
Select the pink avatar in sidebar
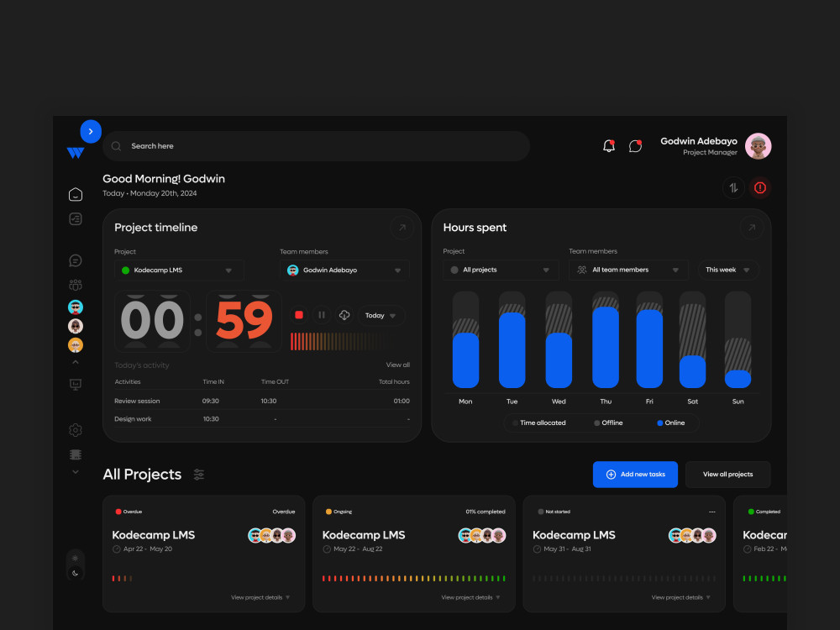pos(76,326)
